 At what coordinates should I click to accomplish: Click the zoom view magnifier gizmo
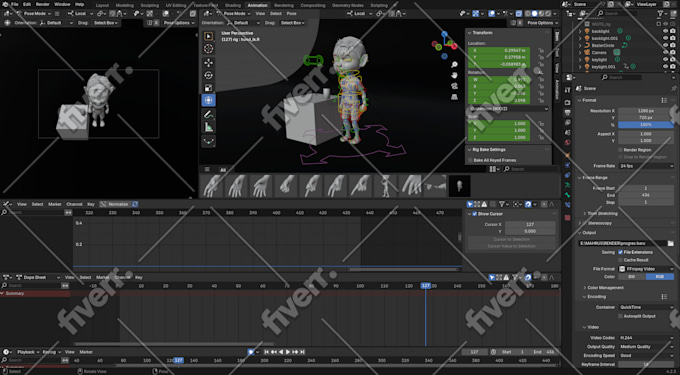(454, 65)
